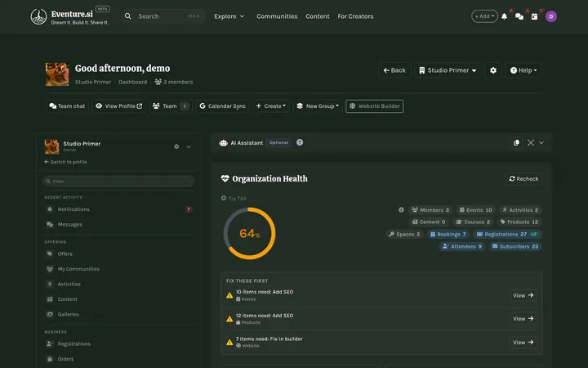Click the Attendees 9 stat chip
Screen dimensions: 588x368
point(462,246)
